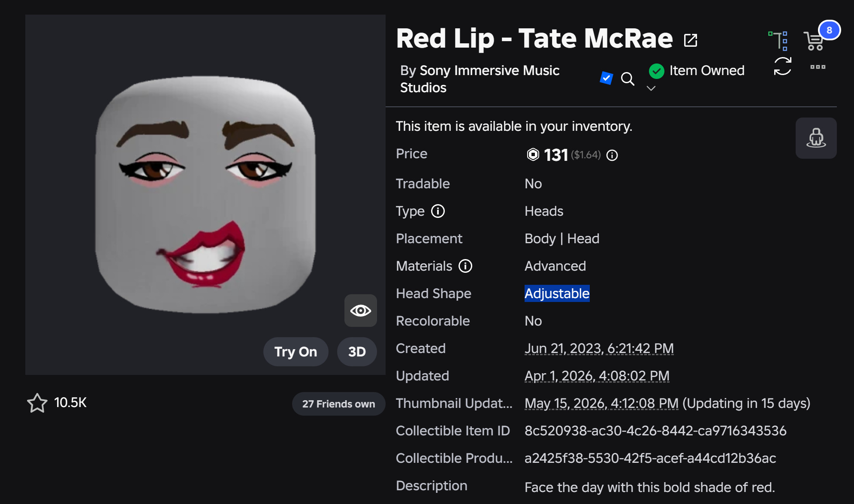Toggle the eye visibility button on thumbnail

(x=361, y=311)
